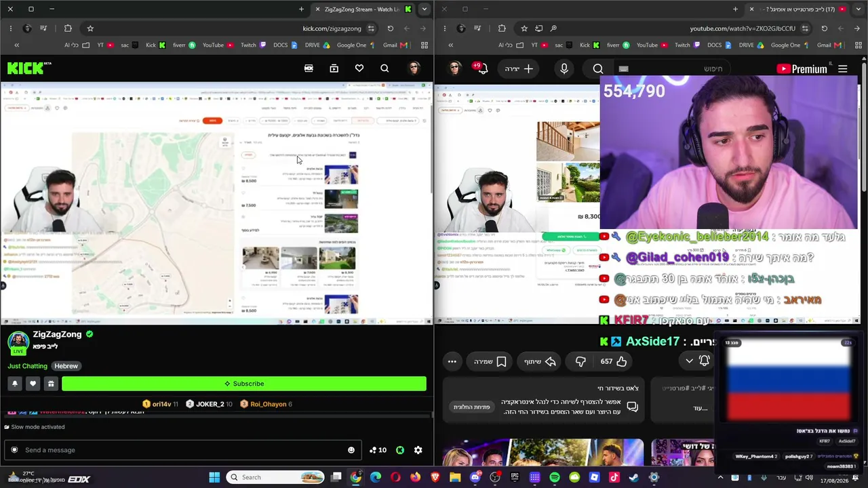Click the Kick address bar URL kick.com/zigzagzong
This screenshot has height=488, width=868.
click(332, 28)
